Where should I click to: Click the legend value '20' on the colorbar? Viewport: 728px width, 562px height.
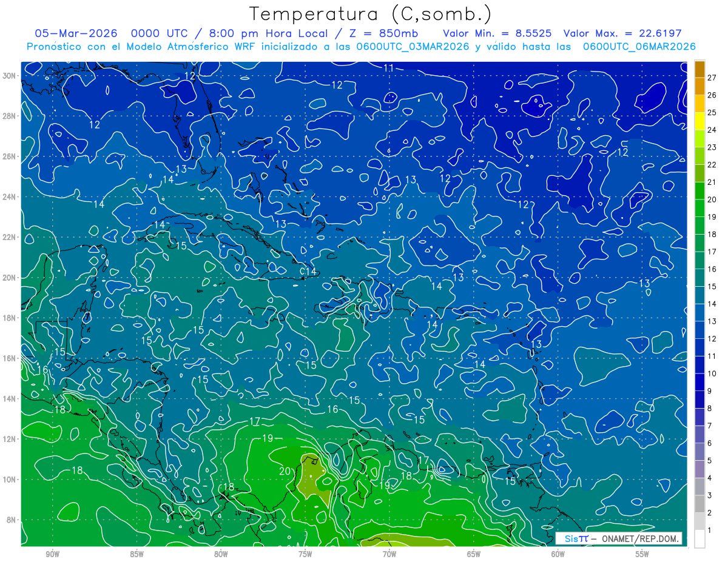(712, 200)
